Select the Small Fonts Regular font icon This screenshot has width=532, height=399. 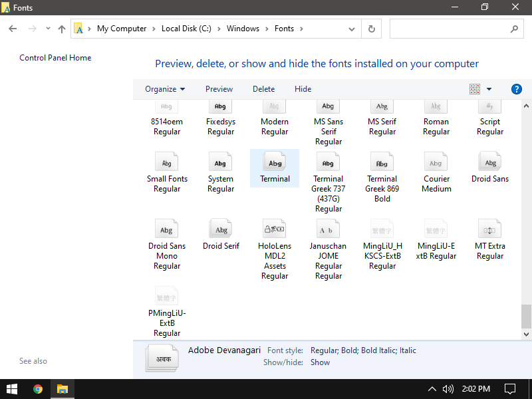(166, 162)
